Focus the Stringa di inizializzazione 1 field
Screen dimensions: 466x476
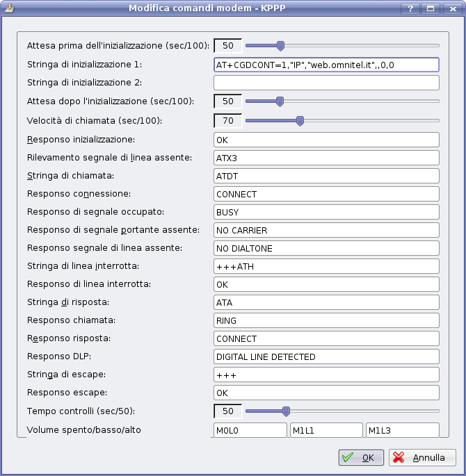tap(326, 65)
